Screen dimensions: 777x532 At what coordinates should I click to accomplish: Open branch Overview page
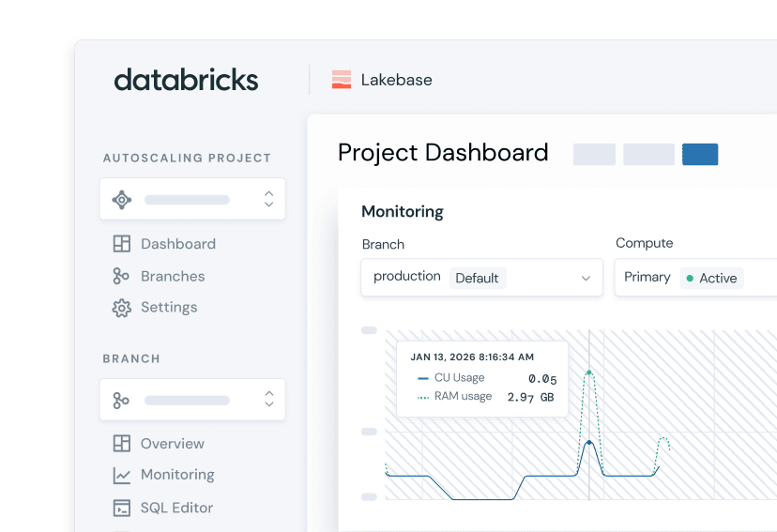pyautogui.click(x=173, y=443)
